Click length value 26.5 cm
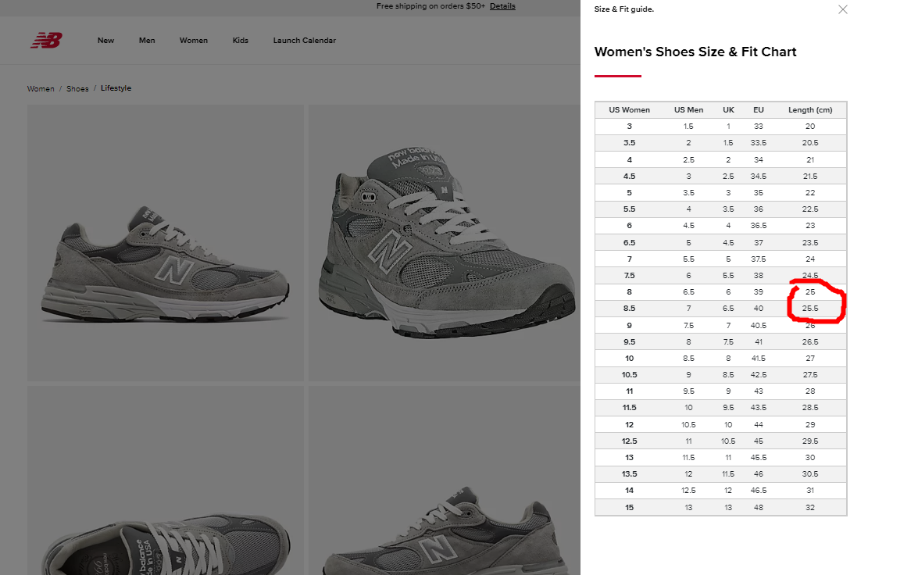 tap(810, 342)
